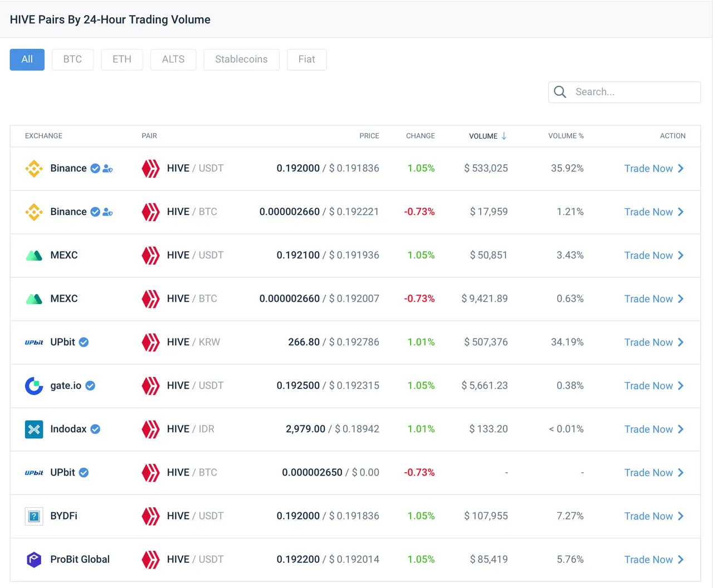Click the UPbit logo in HIVE/KRW row
The image size is (713, 588).
click(34, 342)
